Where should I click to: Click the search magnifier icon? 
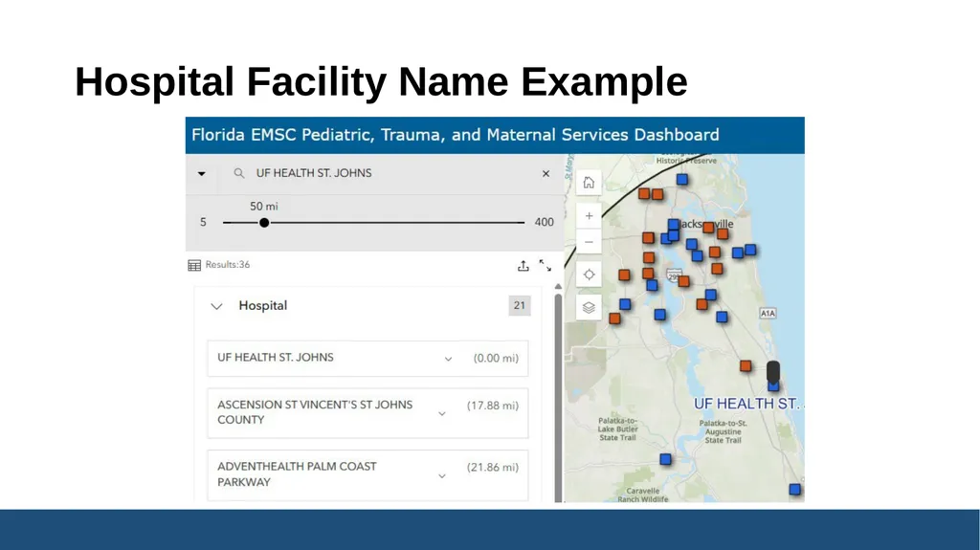[x=238, y=173]
